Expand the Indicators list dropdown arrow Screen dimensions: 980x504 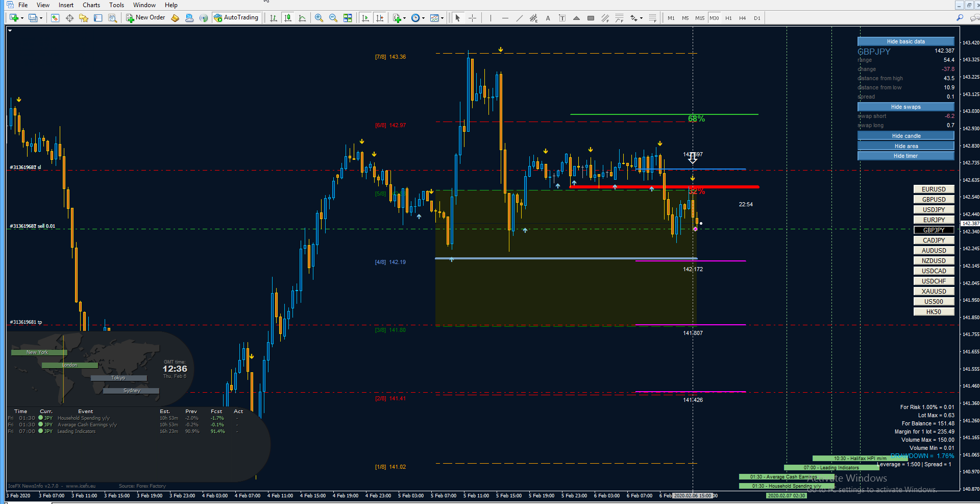pyautogui.click(x=404, y=18)
